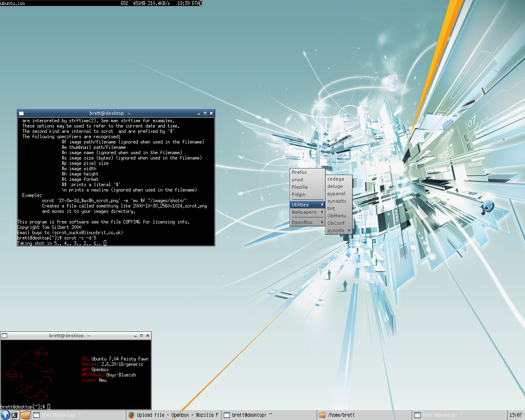This screenshot has height=420, width=525.
Task: Click the folder icon on the /home/brett task
Action: 322,415
